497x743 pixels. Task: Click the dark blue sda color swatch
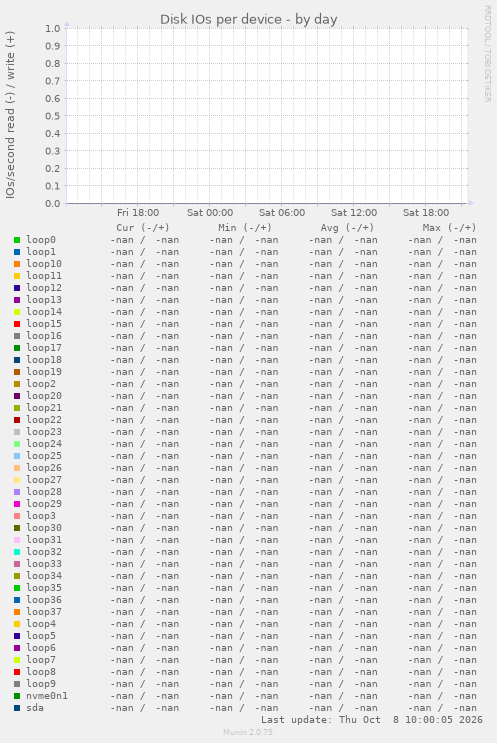[17, 708]
